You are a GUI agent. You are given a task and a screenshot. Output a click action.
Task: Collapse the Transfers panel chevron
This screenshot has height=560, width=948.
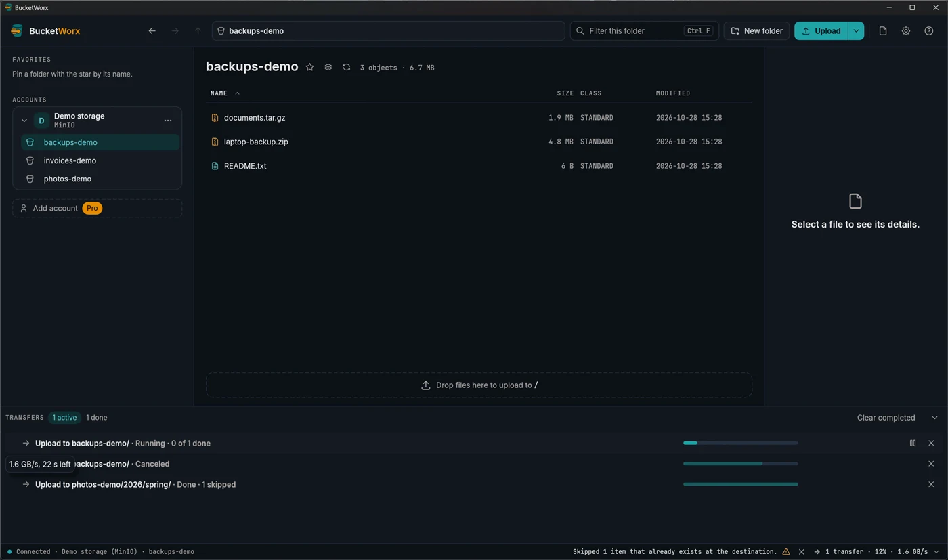tap(935, 418)
